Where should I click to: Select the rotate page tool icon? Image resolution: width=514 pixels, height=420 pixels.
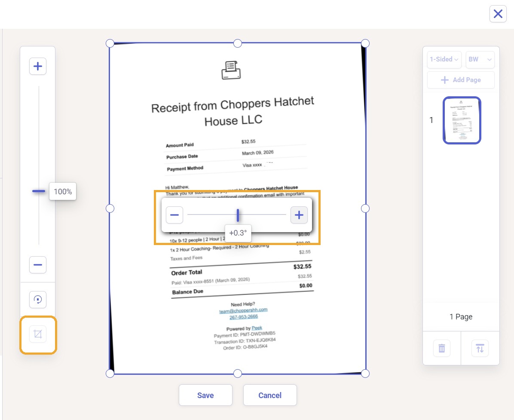click(38, 299)
